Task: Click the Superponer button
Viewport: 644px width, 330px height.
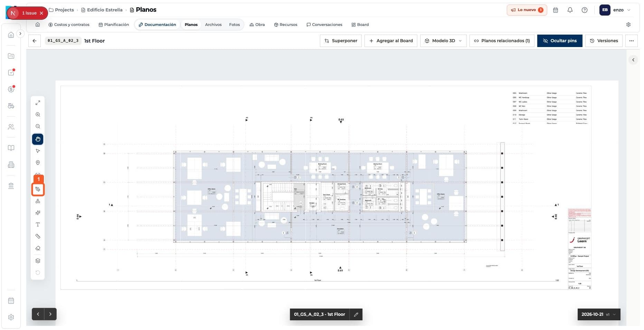Action: coord(341,41)
